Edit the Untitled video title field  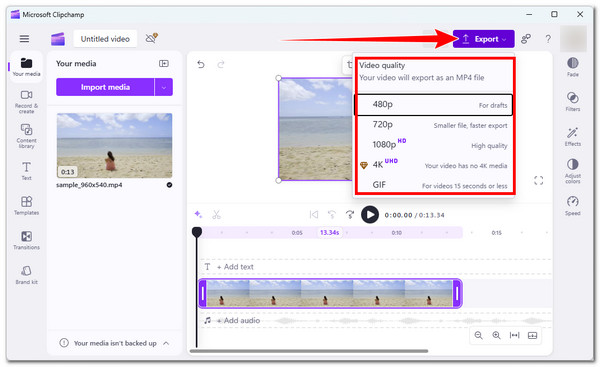(x=105, y=39)
